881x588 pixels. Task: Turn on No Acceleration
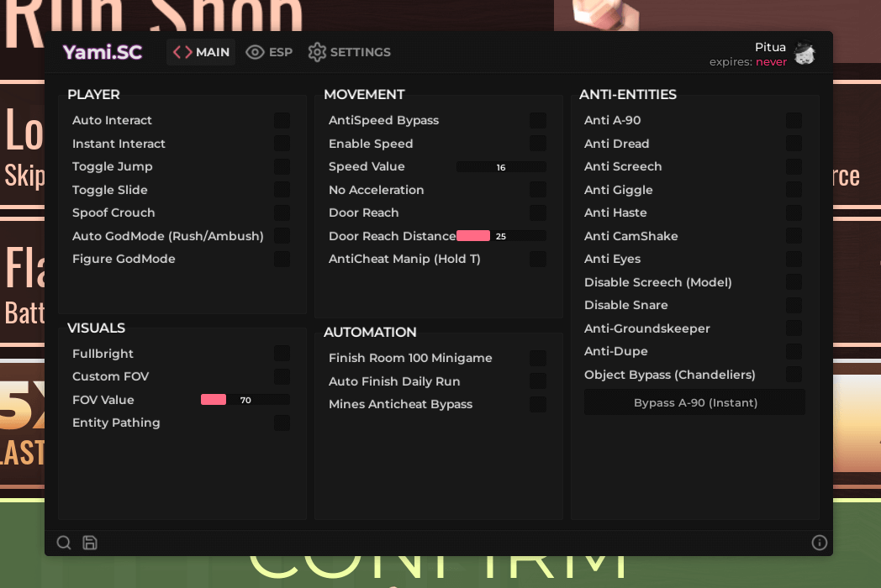538,190
